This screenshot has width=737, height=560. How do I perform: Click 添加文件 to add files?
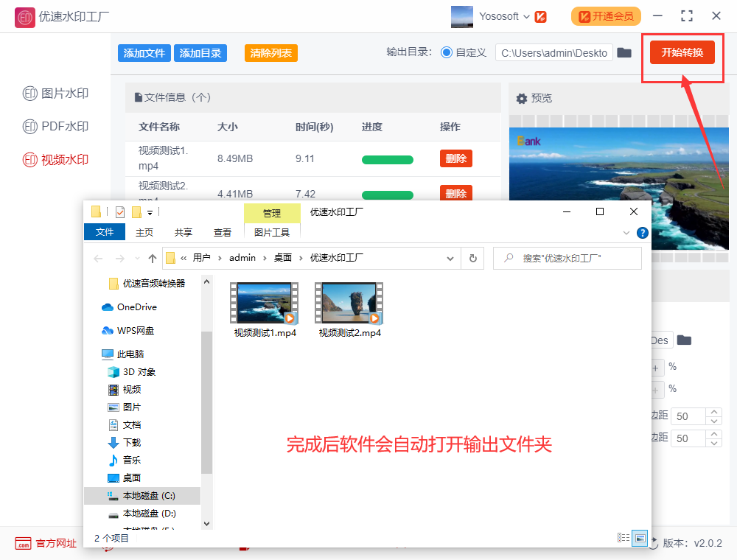tap(144, 53)
